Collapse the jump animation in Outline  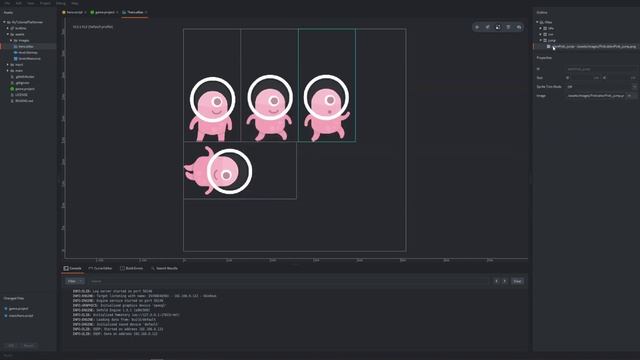540,40
